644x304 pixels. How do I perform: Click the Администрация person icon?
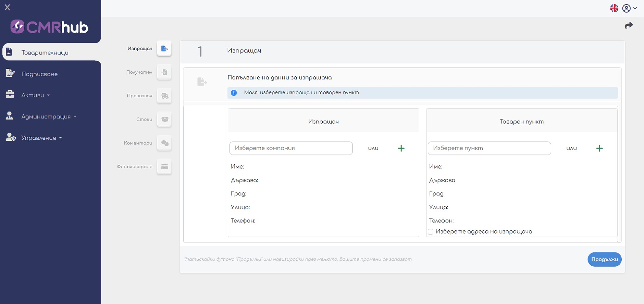pyautogui.click(x=9, y=116)
